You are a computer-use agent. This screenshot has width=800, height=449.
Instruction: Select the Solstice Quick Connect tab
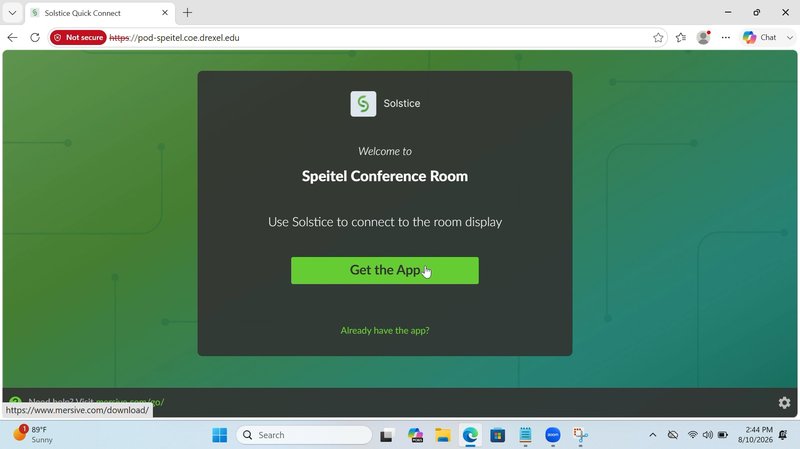coord(97,13)
